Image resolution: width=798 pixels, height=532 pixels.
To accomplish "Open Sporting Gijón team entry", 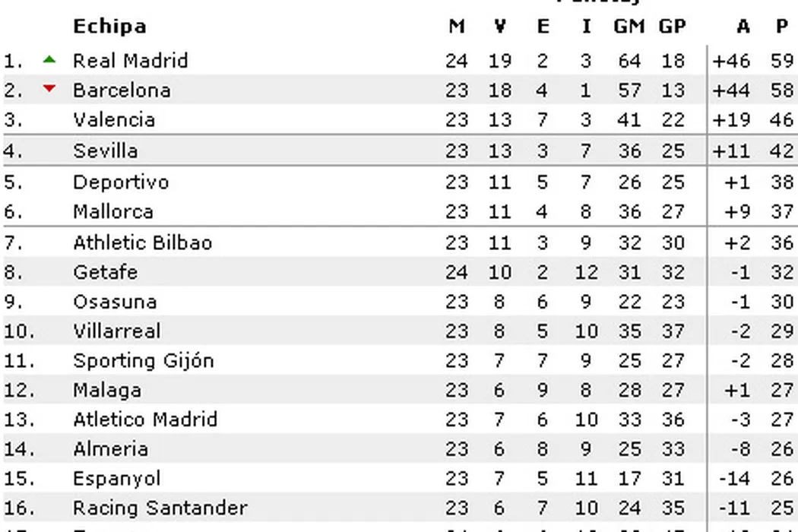I will coord(144,361).
